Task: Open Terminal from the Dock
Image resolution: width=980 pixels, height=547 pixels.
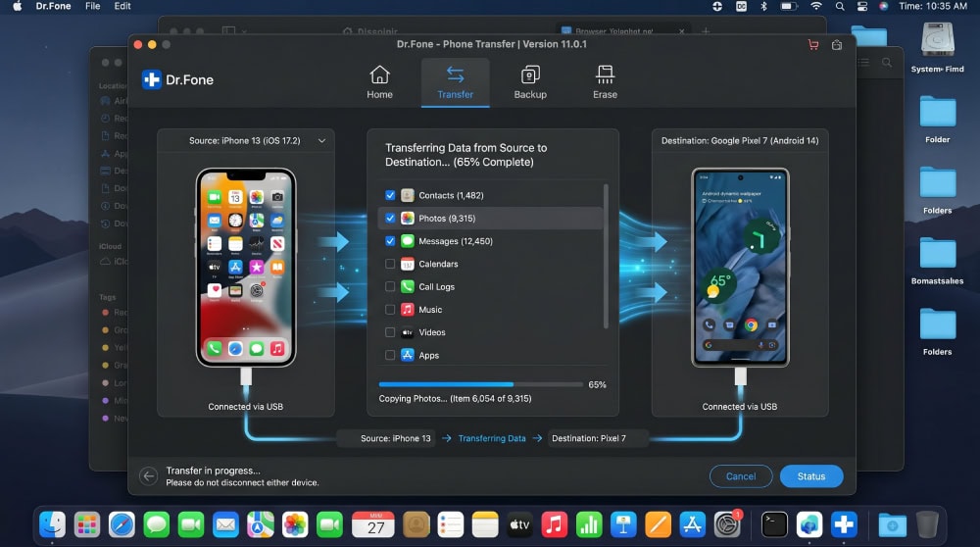Action: pos(774,523)
